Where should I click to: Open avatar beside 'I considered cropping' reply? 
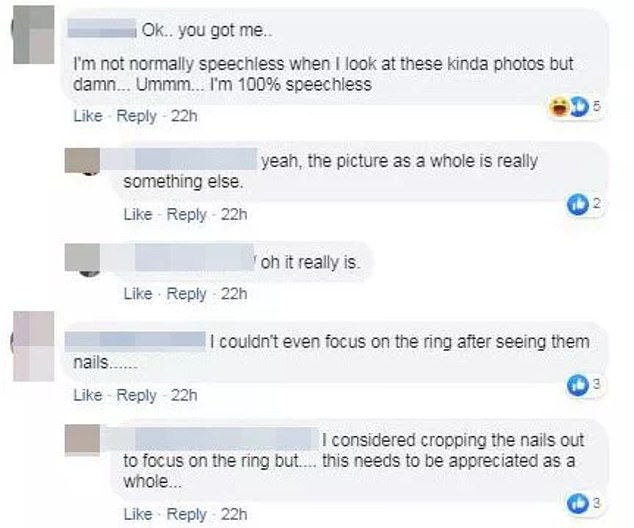point(82,440)
